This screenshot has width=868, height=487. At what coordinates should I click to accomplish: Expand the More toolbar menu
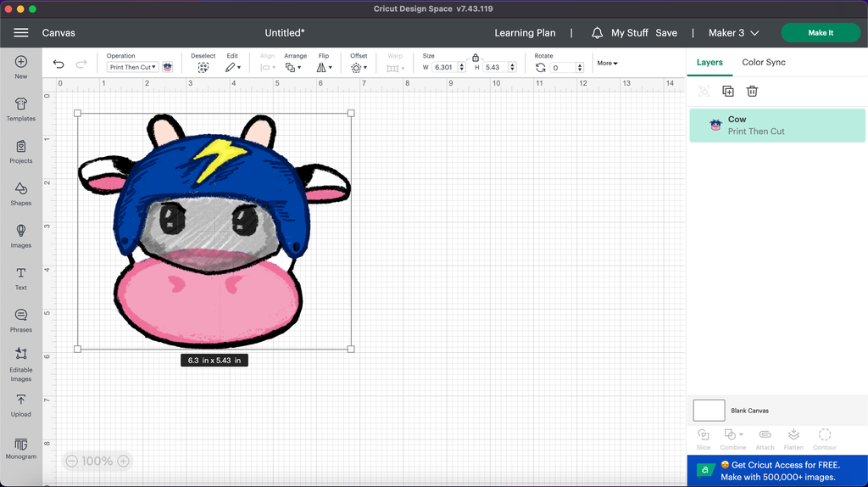point(607,63)
